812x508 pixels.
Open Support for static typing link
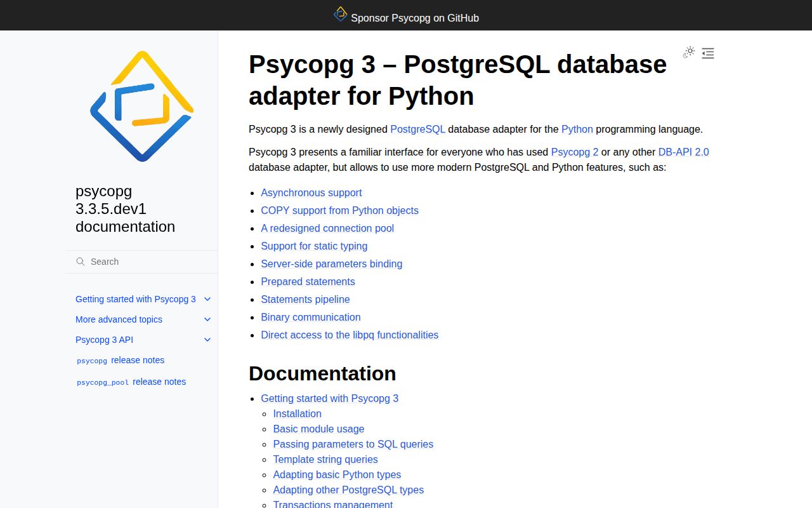click(x=314, y=246)
